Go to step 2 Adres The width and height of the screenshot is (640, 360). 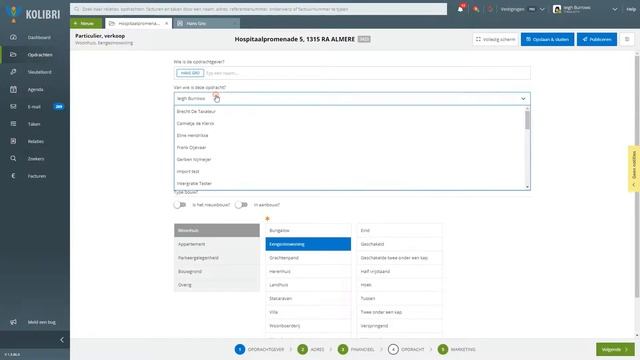point(311,349)
